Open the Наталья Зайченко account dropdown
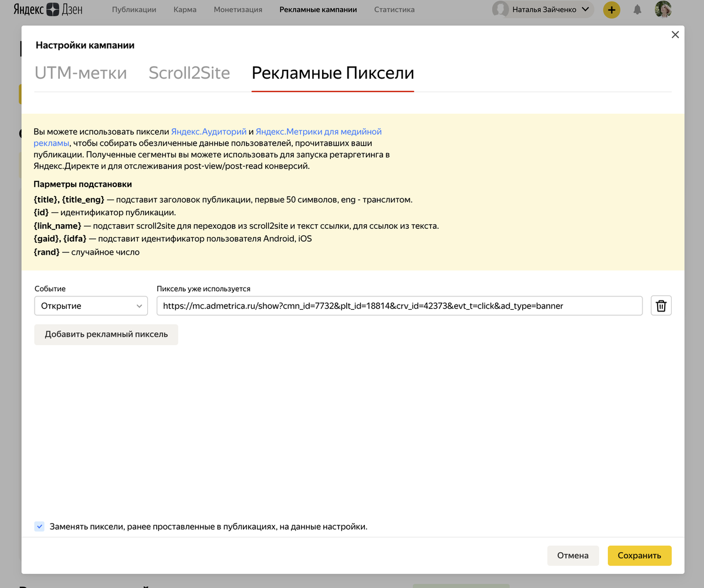Screen dimensions: 704x588 click(x=543, y=9)
